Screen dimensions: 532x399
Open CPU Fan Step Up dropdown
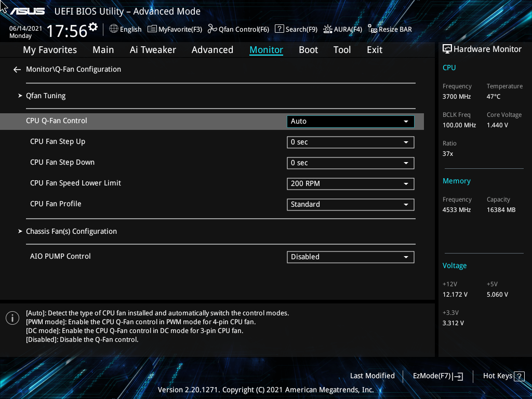click(x=351, y=142)
